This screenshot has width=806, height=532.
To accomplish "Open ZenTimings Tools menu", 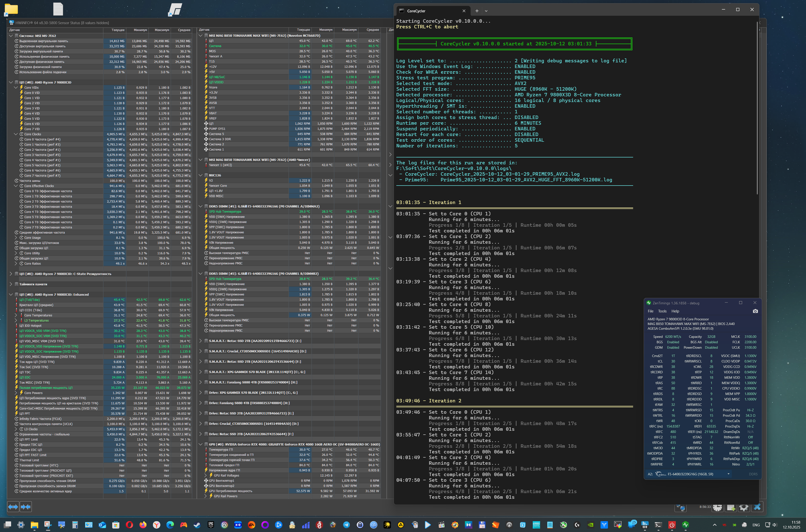I will click(662, 311).
